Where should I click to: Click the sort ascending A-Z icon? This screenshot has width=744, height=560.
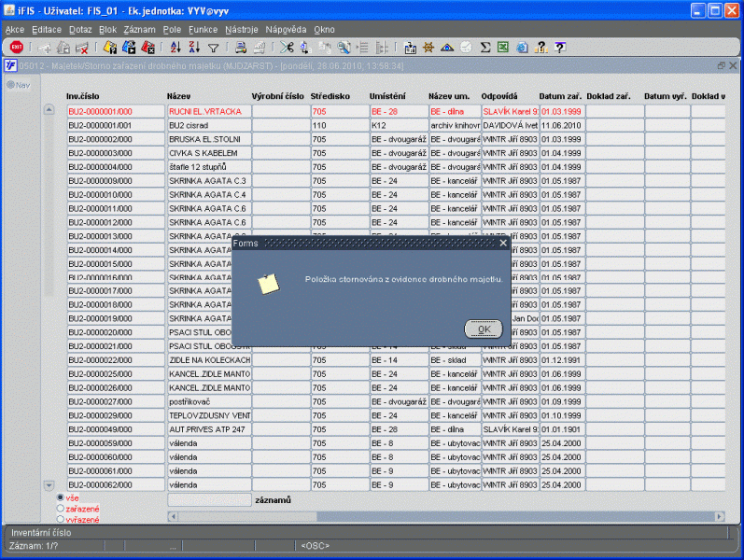175,47
